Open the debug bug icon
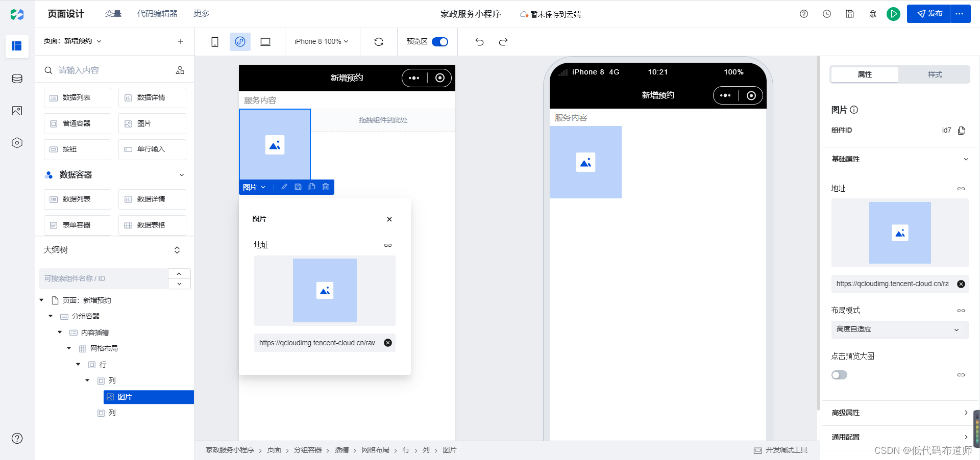This screenshot has height=460, width=980. [x=873, y=14]
